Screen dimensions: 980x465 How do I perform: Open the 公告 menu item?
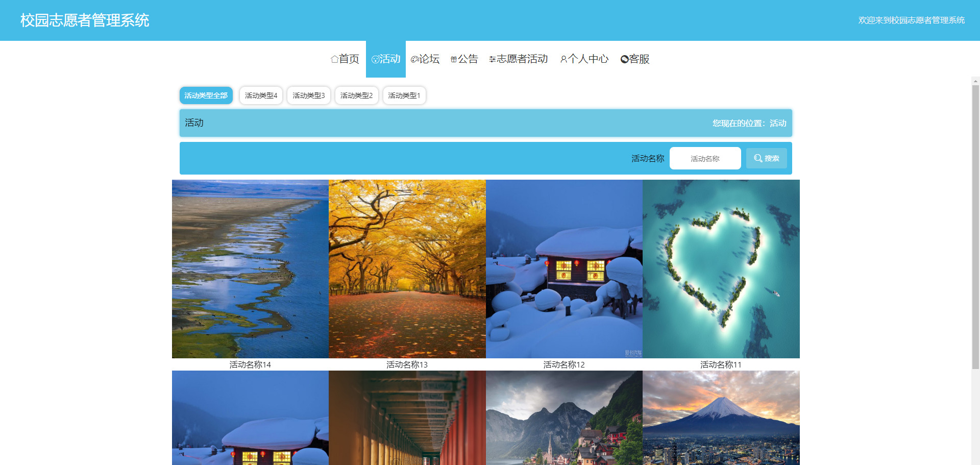(464, 59)
